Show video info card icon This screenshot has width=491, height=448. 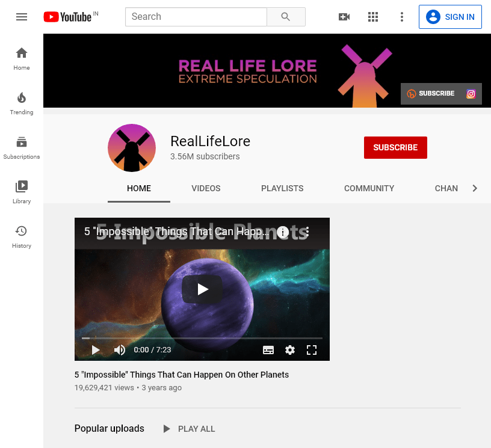[283, 232]
